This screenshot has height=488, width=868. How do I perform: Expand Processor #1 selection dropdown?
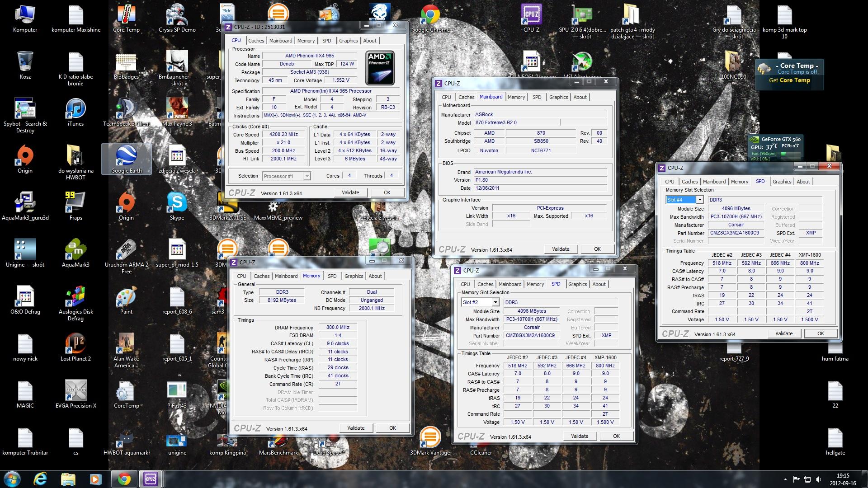[x=307, y=176]
